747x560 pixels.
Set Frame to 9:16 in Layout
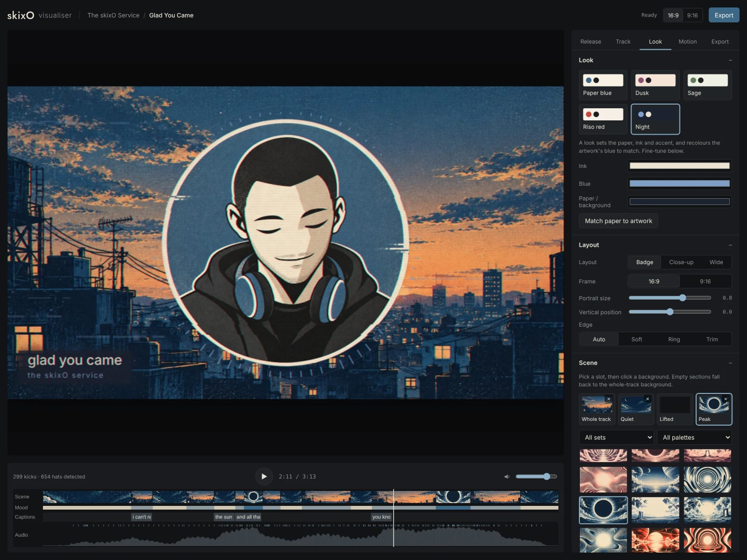click(x=705, y=281)
